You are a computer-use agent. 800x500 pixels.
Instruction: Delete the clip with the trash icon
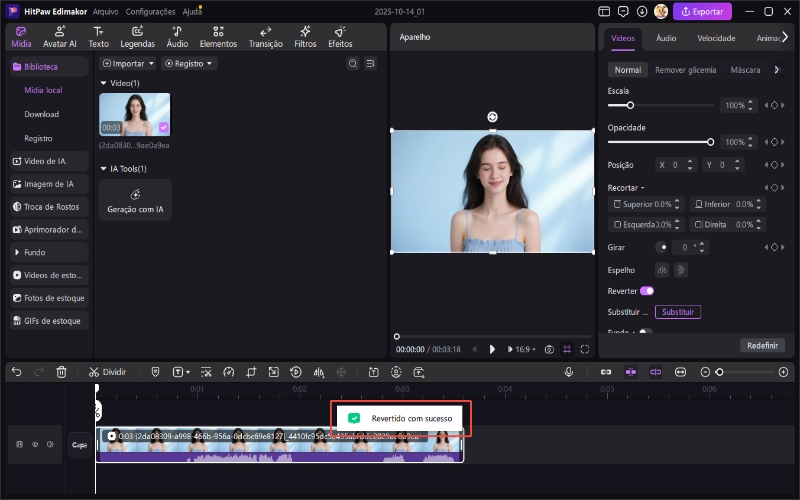(62, 372)
